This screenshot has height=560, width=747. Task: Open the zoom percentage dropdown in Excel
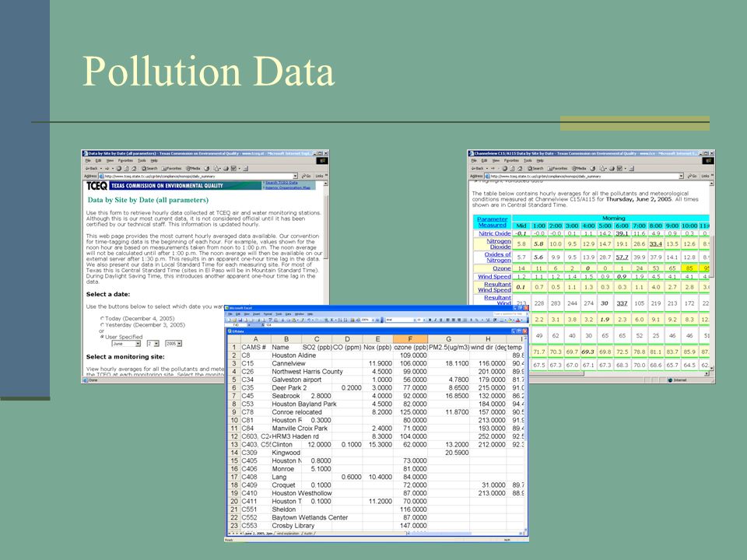pyautogui.click(x=373, y=320)
